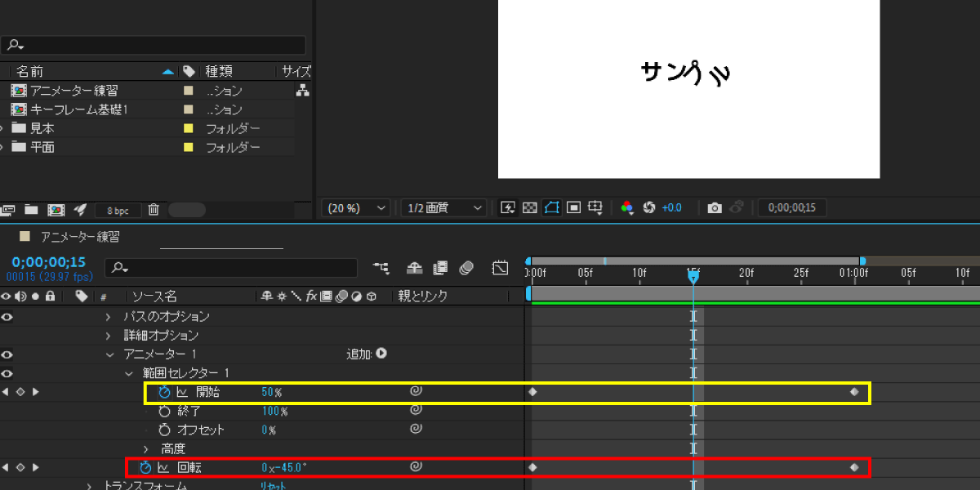Toggle the 開始 stopwatch
Image resolution: width=980 pixels, height=490 pixels.
(x=164, y=392)
